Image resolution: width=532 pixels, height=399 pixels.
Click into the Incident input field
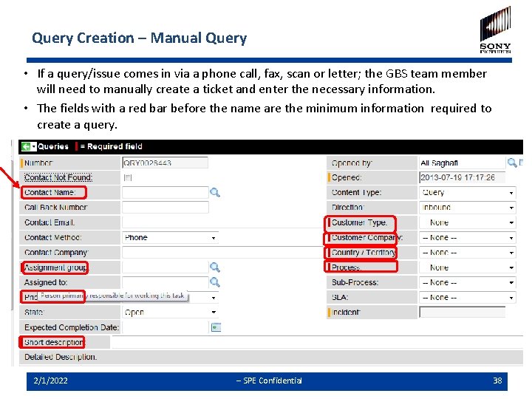[463, 312]
